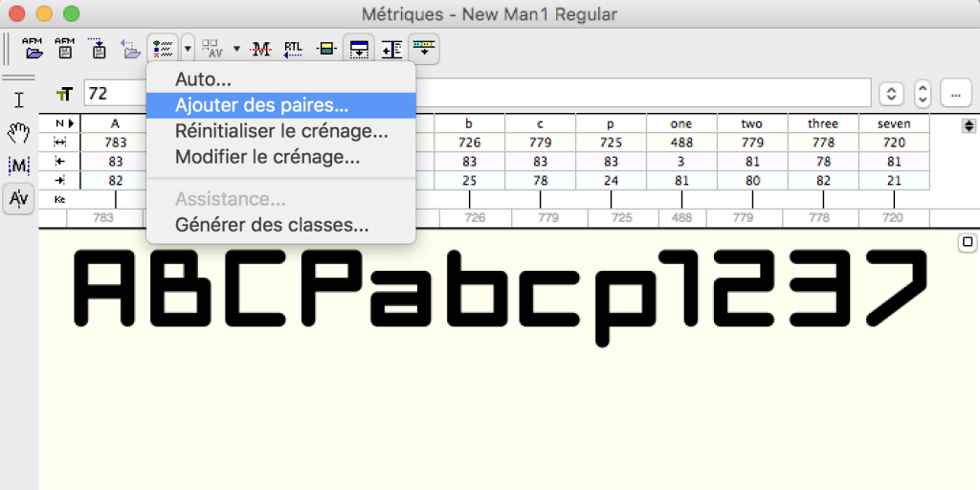The width and height of the screenshot is (980, 490).
Task: Choose "Ajouter des paires..." from the menu
Action: (261, 105)
